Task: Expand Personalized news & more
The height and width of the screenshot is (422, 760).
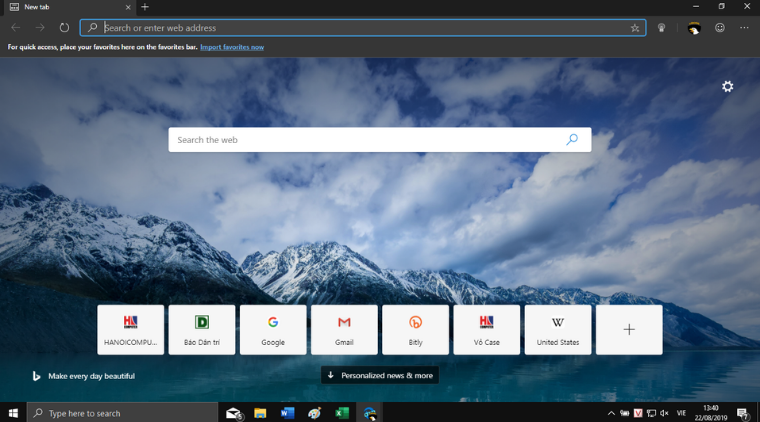Action: [x=380, y=375]
